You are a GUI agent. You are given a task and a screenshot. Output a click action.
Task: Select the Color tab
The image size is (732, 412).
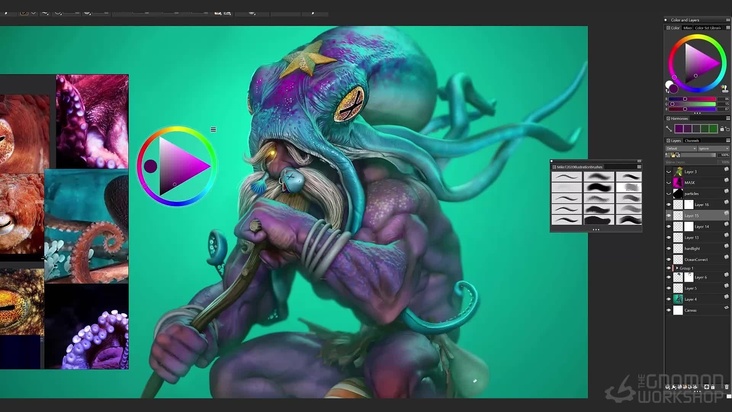673,28
